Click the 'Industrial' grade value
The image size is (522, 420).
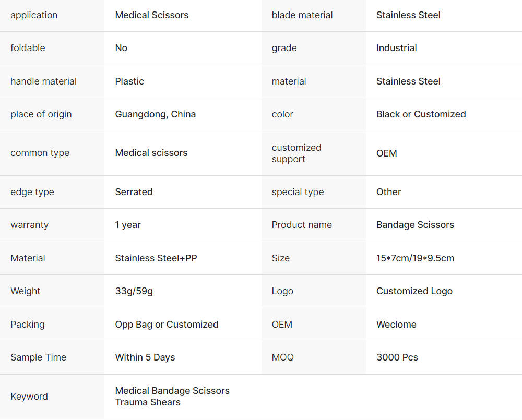coord(396,48)
